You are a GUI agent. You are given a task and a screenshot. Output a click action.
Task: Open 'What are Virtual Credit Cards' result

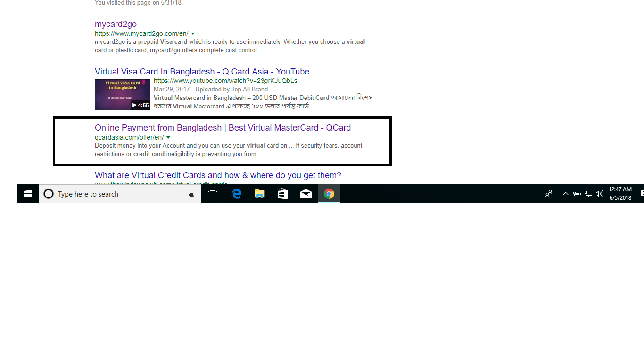pos(218,175)
